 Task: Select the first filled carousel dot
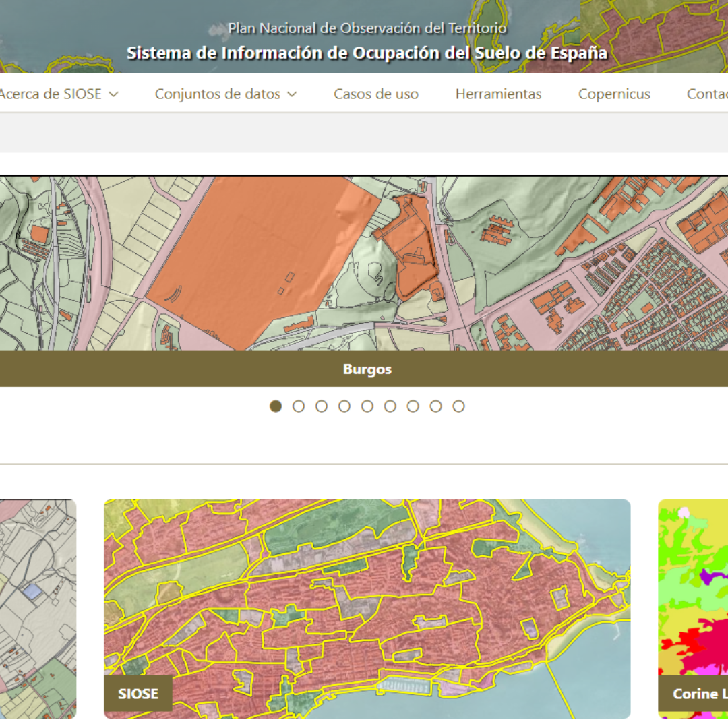tap(276, 406)
